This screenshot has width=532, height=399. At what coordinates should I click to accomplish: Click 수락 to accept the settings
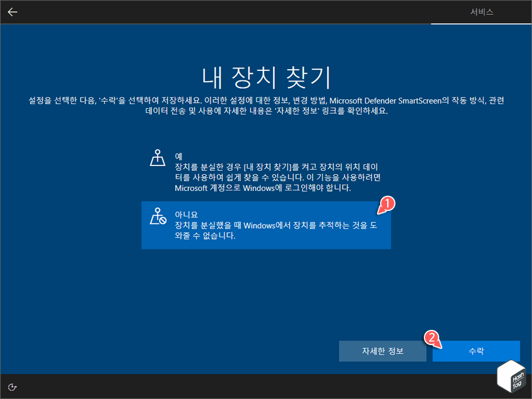(x=476, y=351)
